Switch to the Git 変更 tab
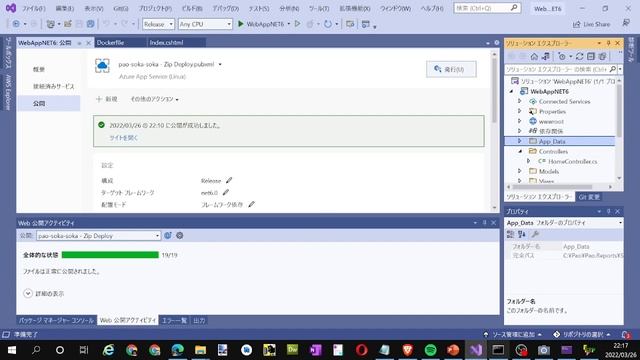The width and height of the screenshot is (640, 360). pyautogui.click(x=589, y=197)
